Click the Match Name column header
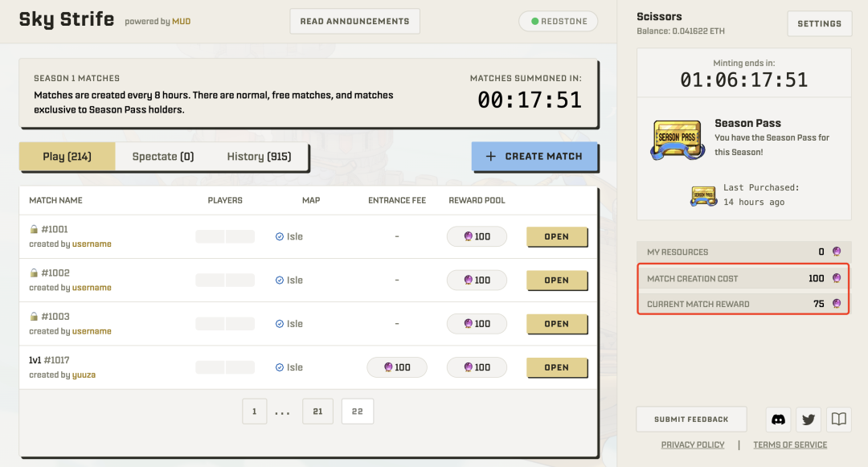The image size is (868, 467). (x=55, y=200)
